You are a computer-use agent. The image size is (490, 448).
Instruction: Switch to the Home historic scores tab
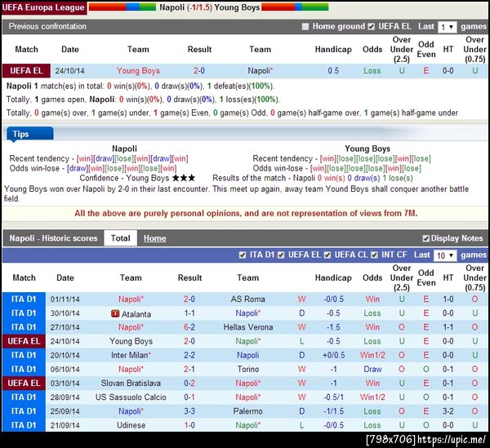click(x=154, y=238)
